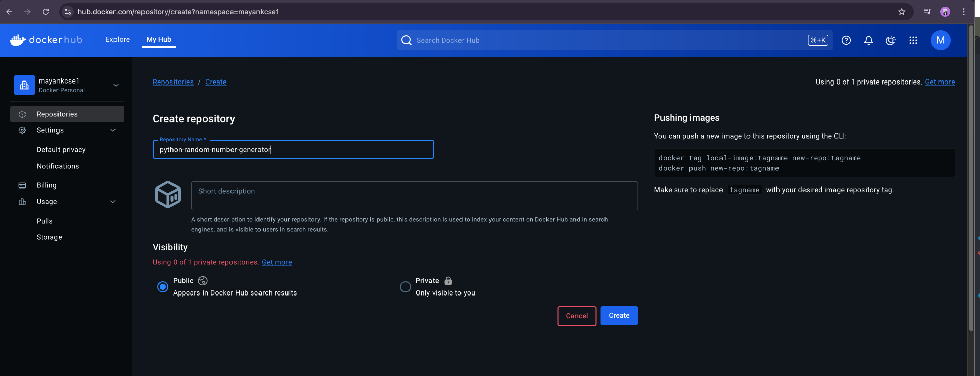
Task: Click the Short description text area
Action: pos(414,196)
